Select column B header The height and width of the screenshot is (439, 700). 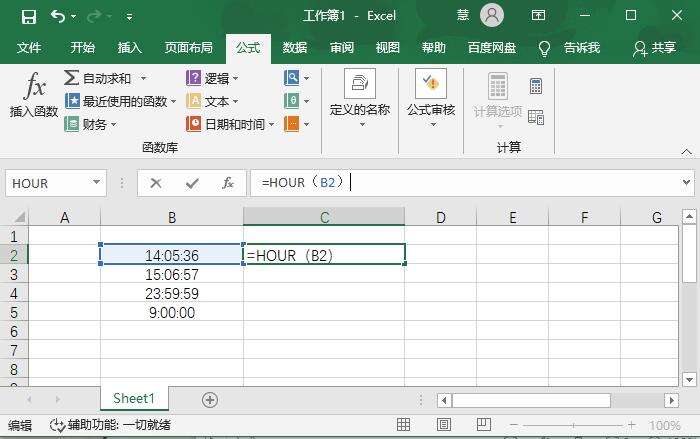click(x=172, y=217)
